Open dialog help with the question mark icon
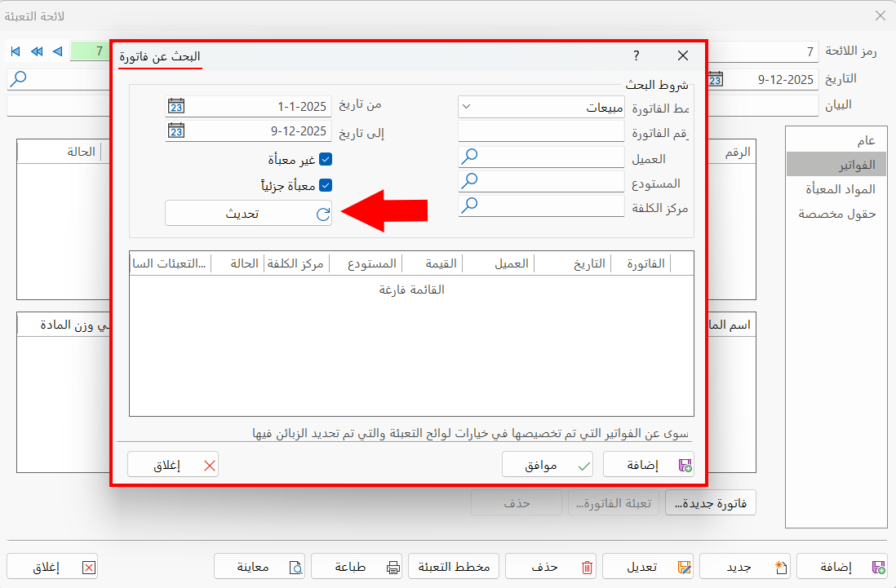Image resolution: width=896 pixels, height=588 pixels. pyautogui.click(x=636, y=55)
